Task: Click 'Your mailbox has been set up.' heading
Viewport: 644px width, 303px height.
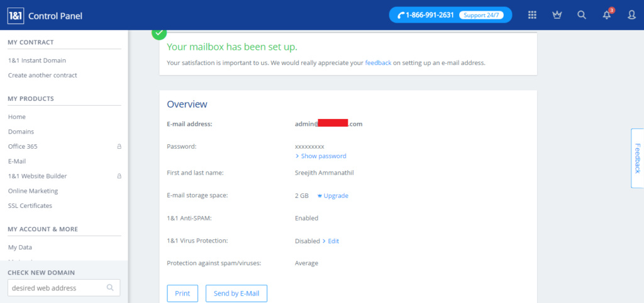Action: 232,47
